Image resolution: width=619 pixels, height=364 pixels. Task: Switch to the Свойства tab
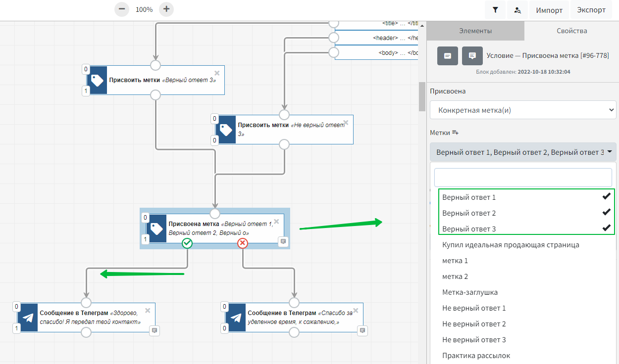pos(572,31)
